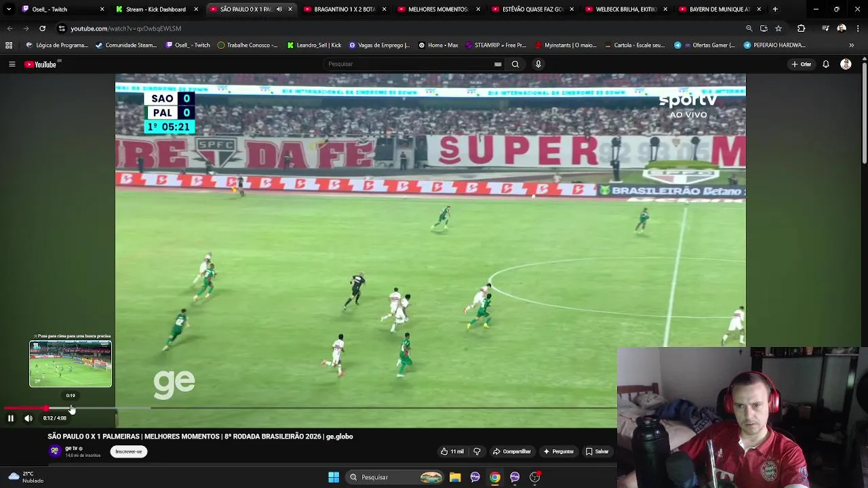Open ge tv channel avatar

[54, 451]
